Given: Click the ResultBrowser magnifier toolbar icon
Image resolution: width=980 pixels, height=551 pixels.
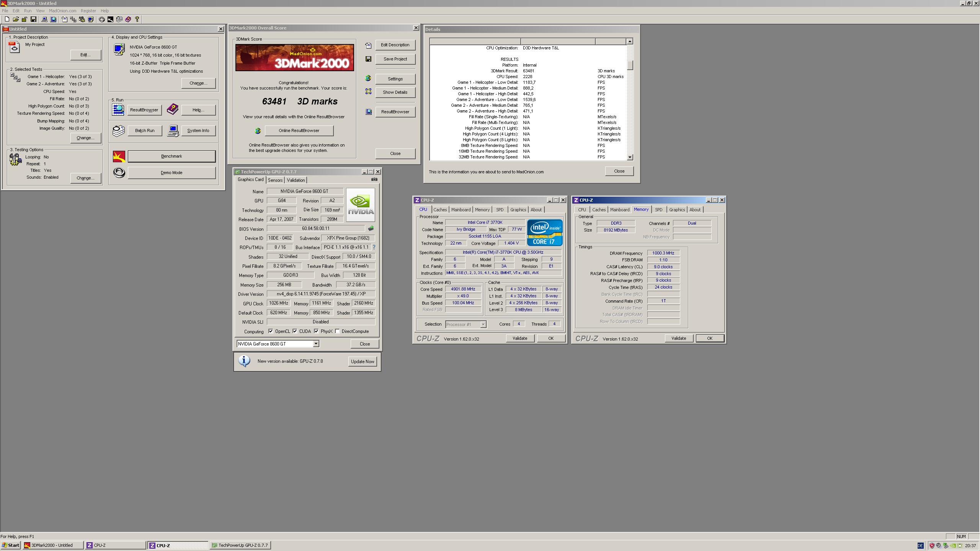Looking at the screenshot, I should [53, 19].
